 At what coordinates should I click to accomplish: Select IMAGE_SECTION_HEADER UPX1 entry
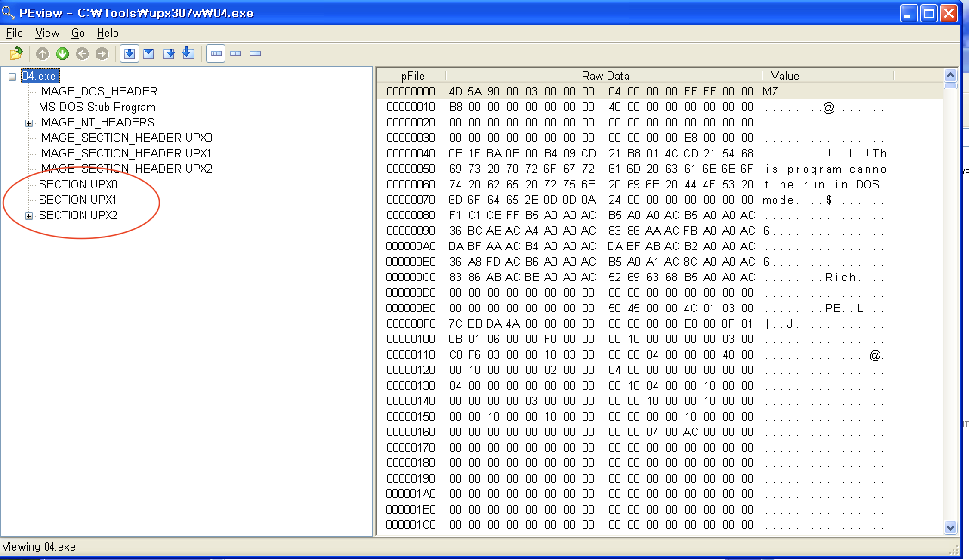[x=125, y=154]
